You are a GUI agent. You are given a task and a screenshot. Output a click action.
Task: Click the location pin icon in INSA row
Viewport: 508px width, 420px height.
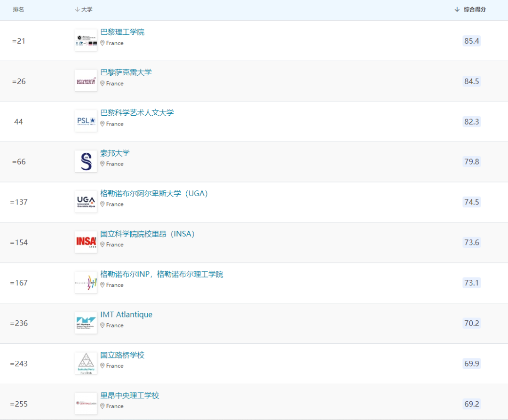coord(103,245)
